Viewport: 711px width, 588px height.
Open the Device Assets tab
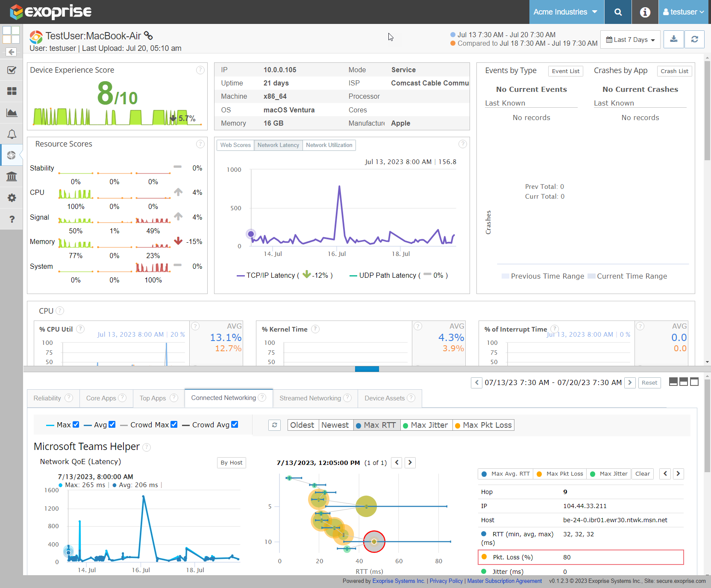(x=390, y=398)
